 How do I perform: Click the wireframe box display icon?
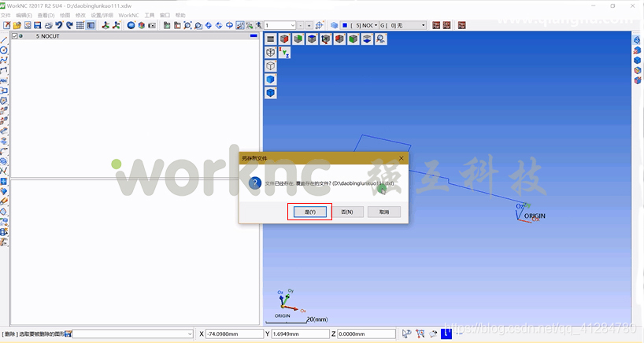click(270, 66)
